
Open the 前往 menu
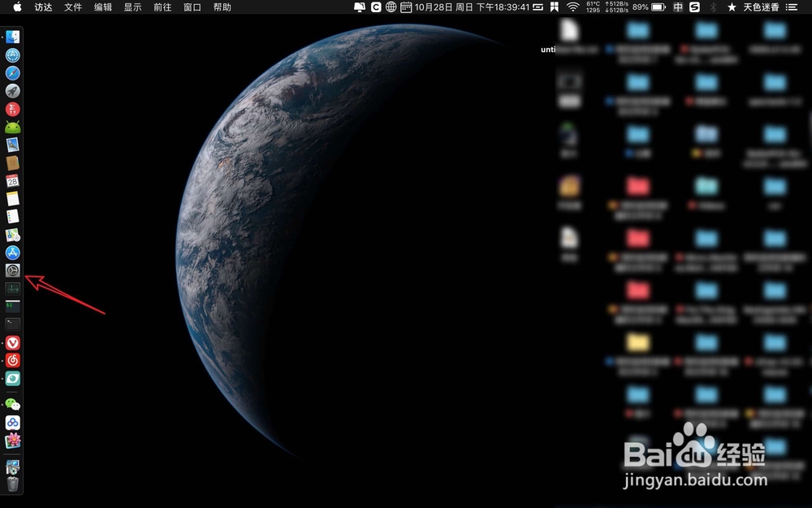point(162,7)
